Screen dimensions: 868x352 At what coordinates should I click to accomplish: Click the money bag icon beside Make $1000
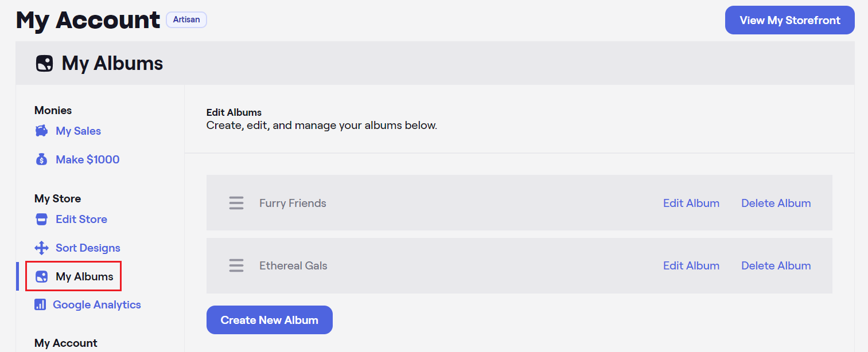(x=41, y=160)
